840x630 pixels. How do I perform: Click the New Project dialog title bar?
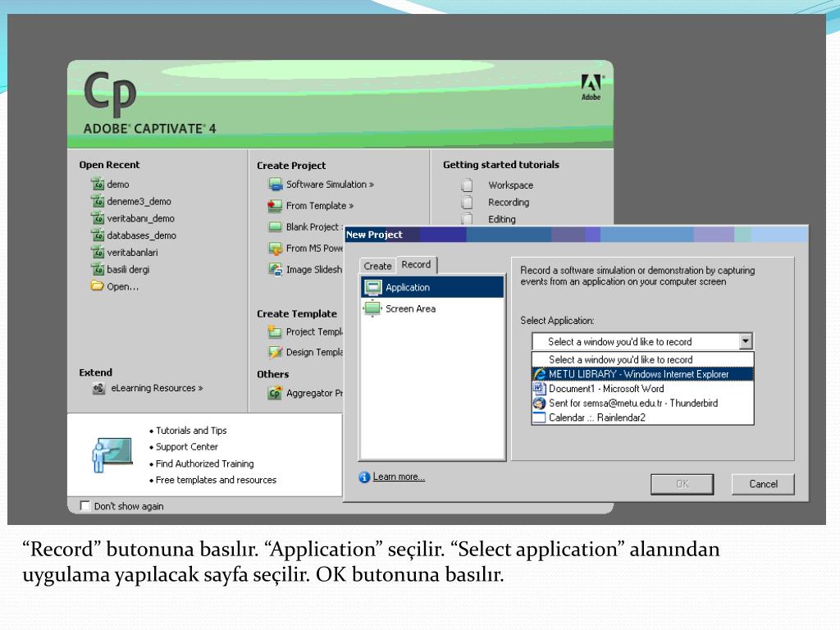576,235
